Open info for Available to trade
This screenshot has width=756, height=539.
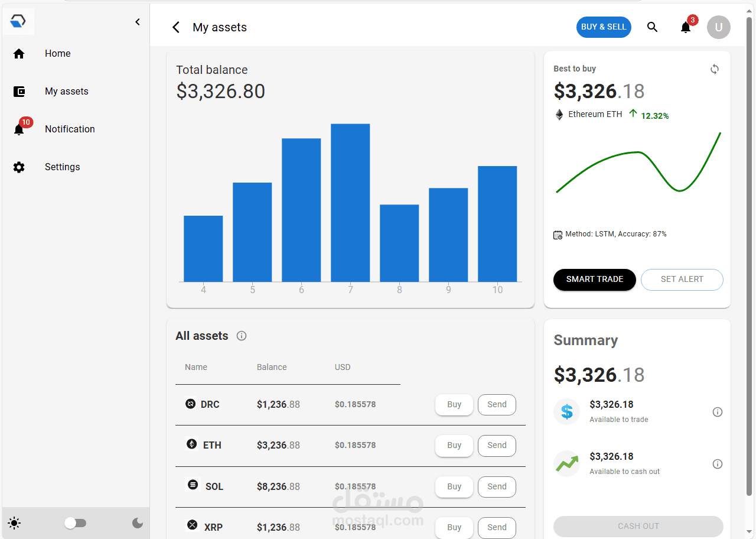pos(718,412)
